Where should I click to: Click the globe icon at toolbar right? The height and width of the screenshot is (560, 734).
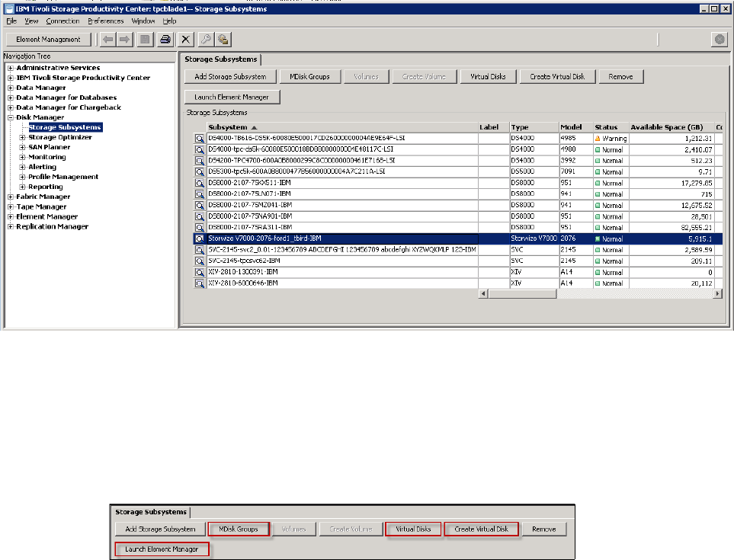[718, 40]
